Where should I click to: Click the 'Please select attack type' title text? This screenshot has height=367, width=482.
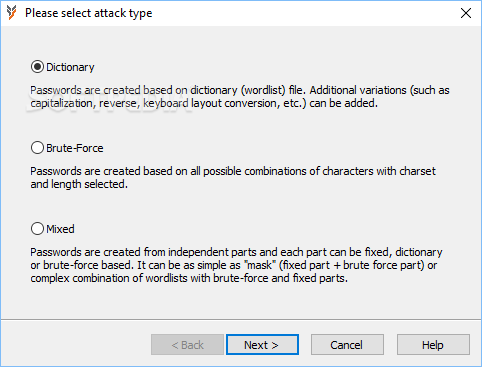(89, 13)
